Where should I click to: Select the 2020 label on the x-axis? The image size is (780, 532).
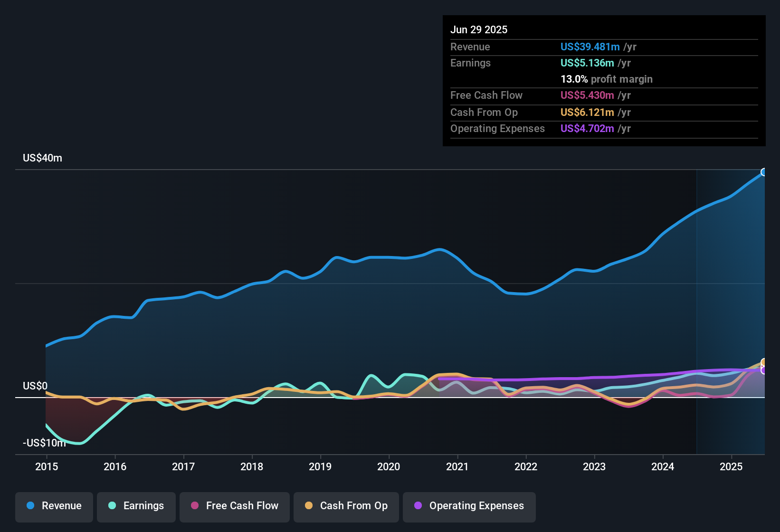tap(389, 466)
